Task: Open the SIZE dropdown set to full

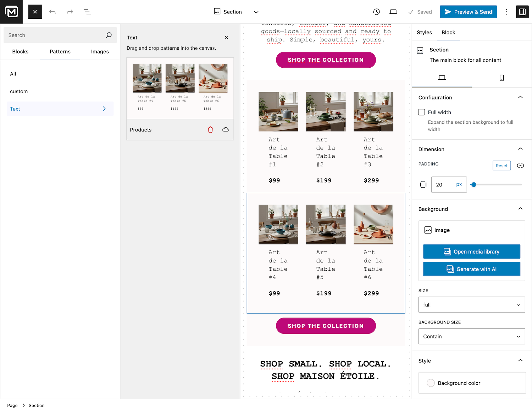Action: (471, 305)
